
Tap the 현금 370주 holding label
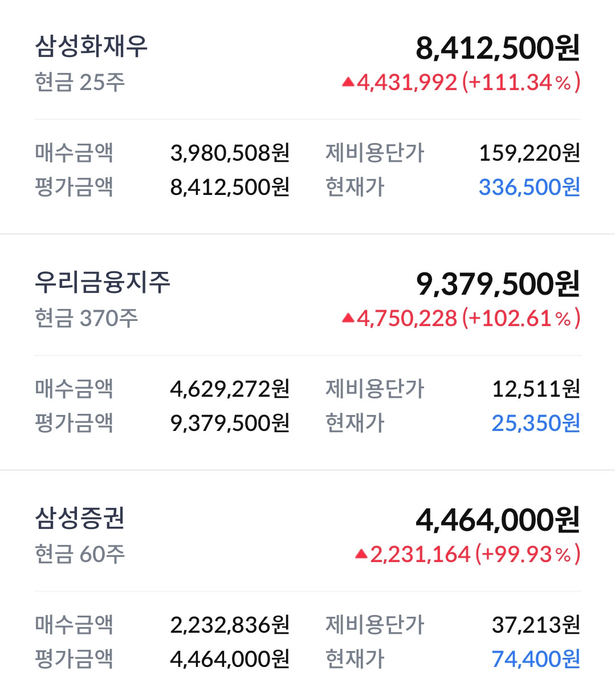click(86, 319)
